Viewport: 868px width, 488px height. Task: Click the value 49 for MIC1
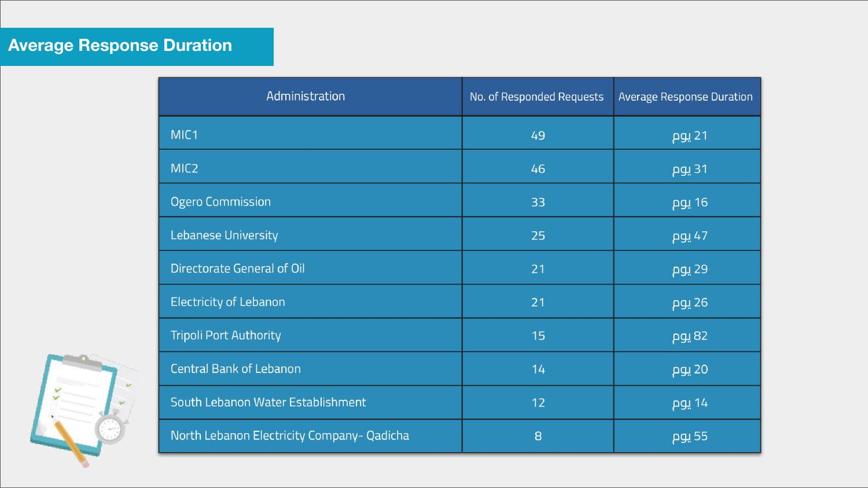tap(538, 135)
